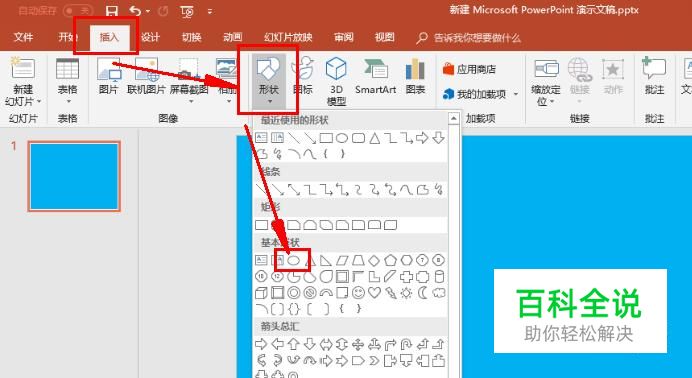This screenshot has height=378, width=692.
Task: Click the Undo icon in title bar
Action: click(x=135, y=11)
